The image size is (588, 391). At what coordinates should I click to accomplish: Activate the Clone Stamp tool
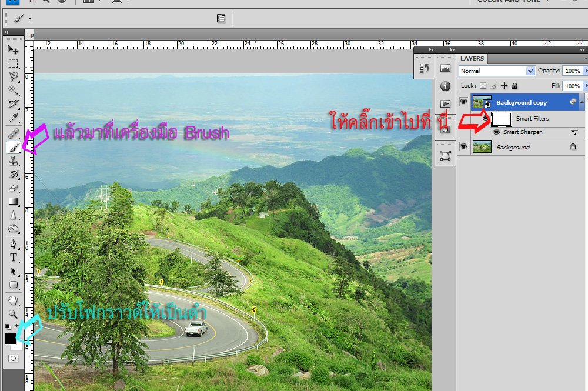(x=14, y=161)
